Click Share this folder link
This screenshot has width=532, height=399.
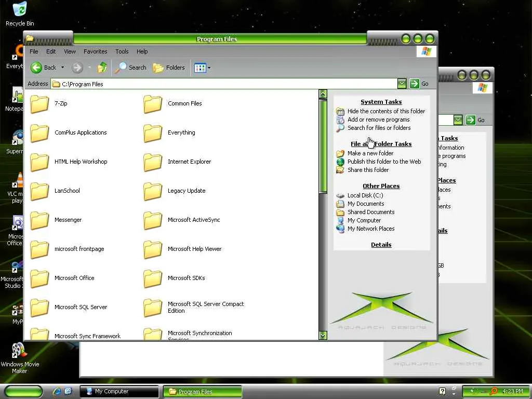pos(368,170)
